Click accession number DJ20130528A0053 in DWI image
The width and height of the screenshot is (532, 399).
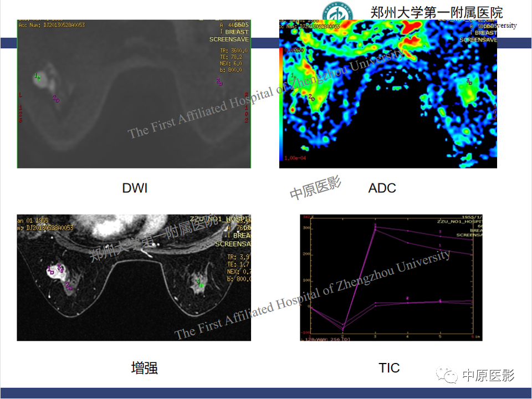tap(64, 25)
